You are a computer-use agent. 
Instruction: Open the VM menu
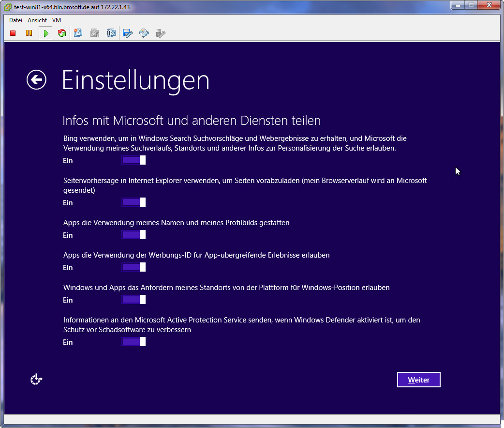click(57, 20)
